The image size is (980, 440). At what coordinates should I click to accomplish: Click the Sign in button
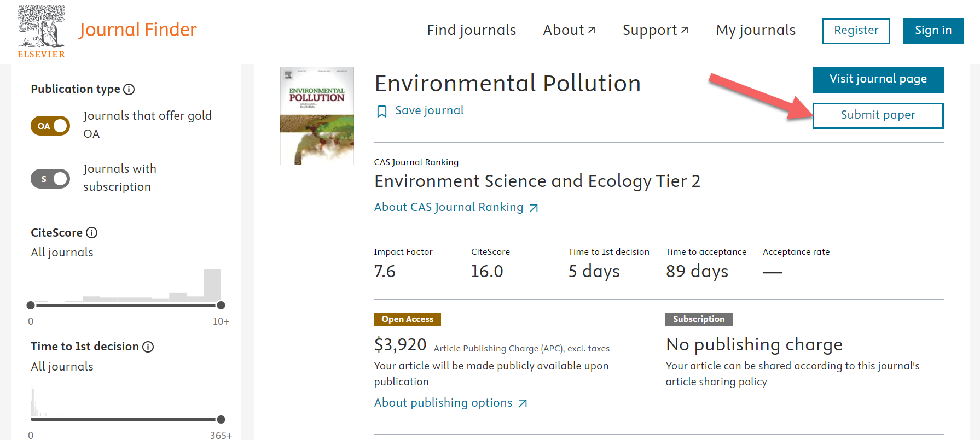pyautogui.click(x=933, y=31)
